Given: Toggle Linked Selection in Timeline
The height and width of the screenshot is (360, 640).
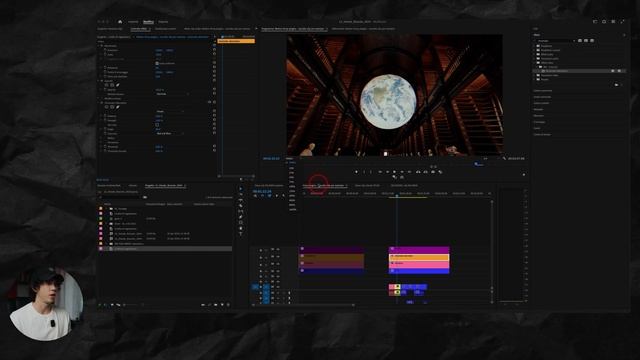Looking at the screenshot, I should click(269, 196).
